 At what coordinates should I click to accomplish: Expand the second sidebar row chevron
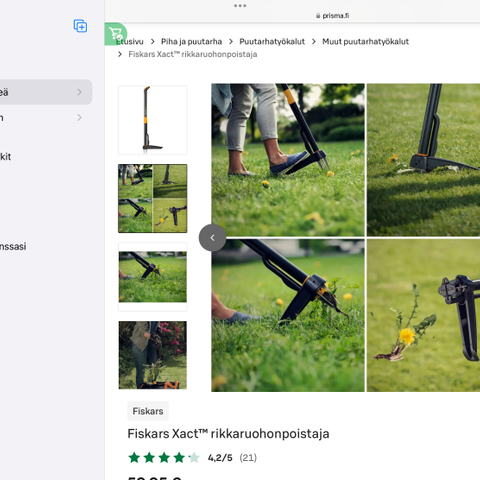79,117
